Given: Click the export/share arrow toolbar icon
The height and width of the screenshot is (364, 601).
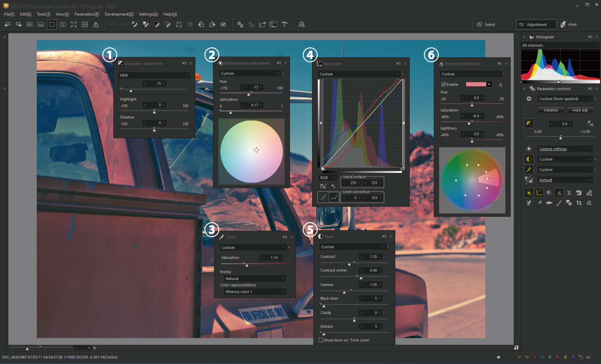Looking at the screenshot, I should (x=263, y=24).
